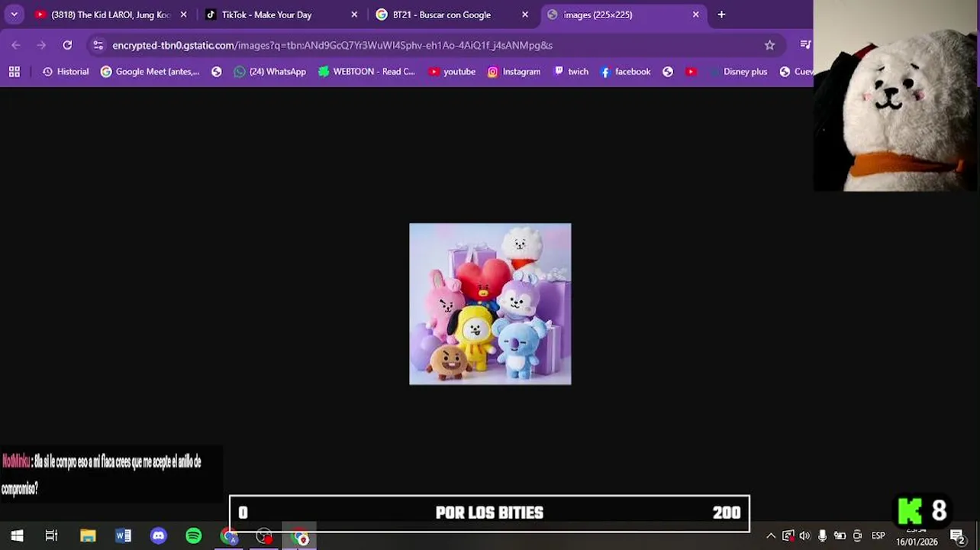The height and width of the screenshot is (550, 980).
Task: Go back to previous page
Action: 16,45
